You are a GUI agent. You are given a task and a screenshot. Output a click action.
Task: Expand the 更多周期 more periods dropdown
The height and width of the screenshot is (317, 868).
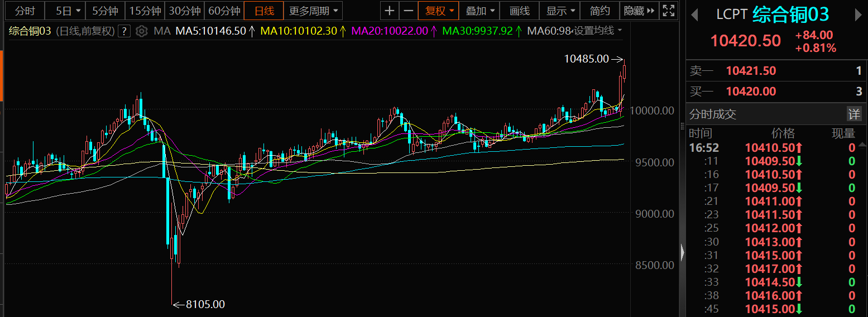click(313, 11)
